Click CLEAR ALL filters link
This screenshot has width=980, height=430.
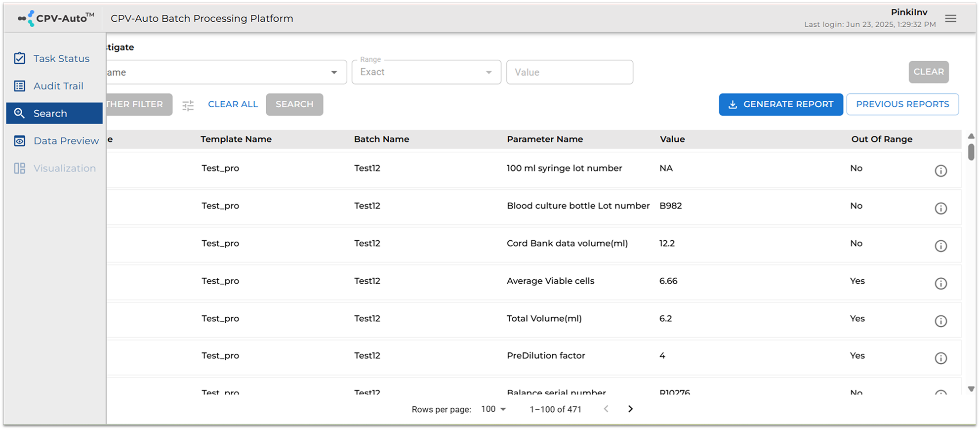(x=233, y=104)
